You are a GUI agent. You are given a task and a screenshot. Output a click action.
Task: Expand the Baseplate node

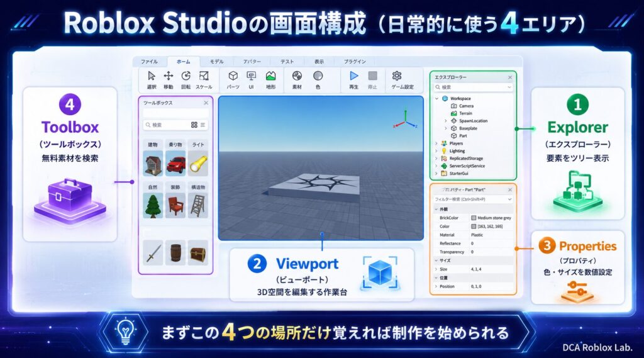(x=446, y=128)
